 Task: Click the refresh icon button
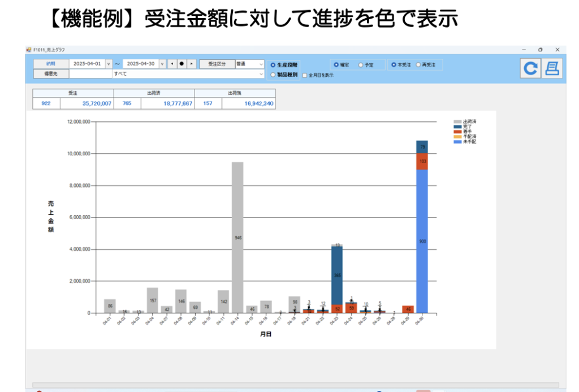(530, 68)
